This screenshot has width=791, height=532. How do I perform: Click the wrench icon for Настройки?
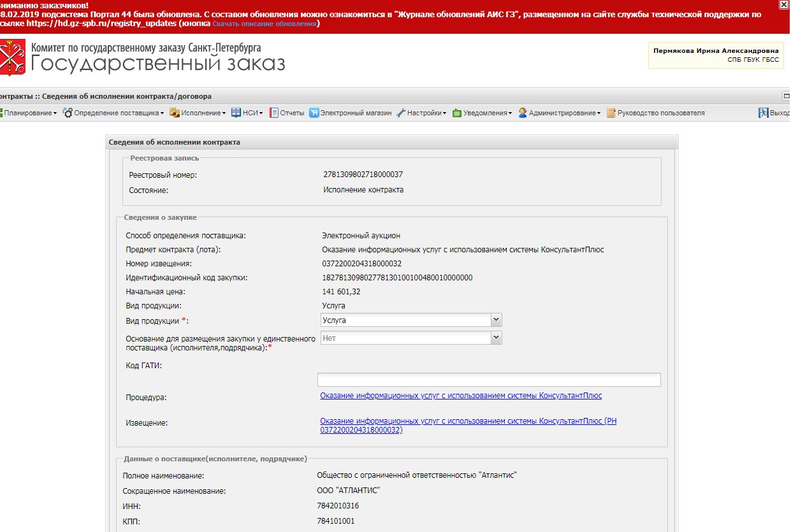click(x=401, y=113)
